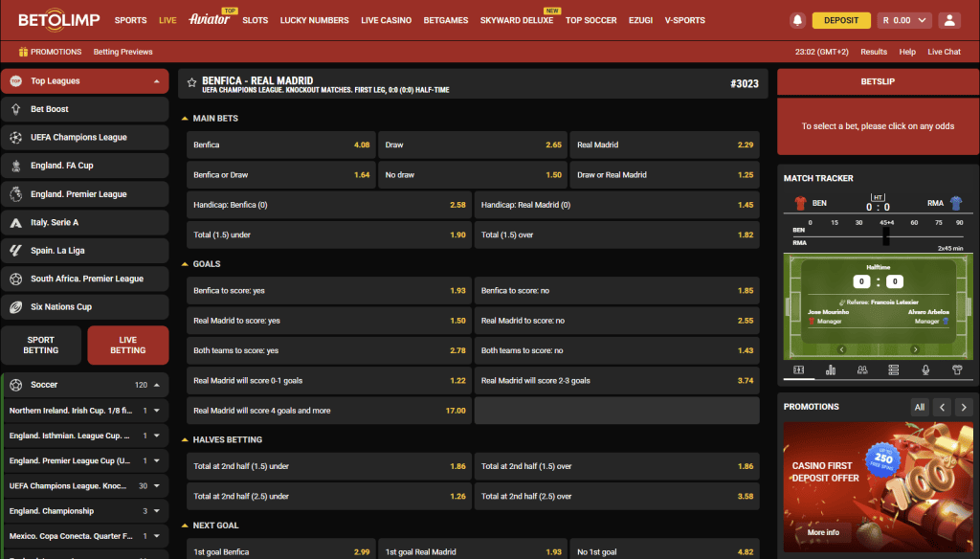Open Promotions gift icon link

(x=50, y=52)
